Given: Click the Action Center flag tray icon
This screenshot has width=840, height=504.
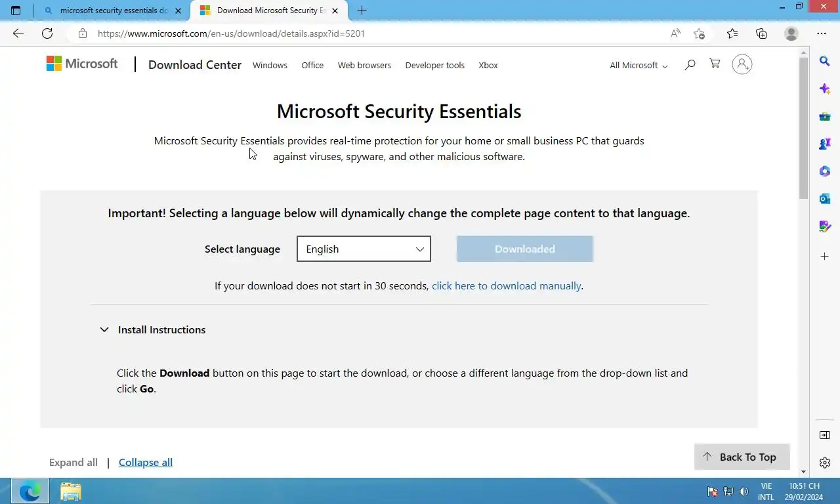Looking at the screenshot, I should [713, 492].
